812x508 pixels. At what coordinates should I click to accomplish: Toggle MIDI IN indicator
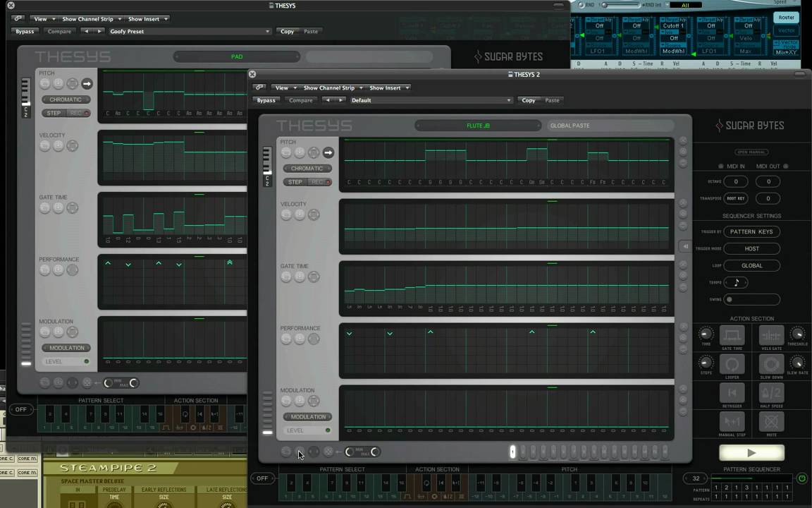(720, 167)
